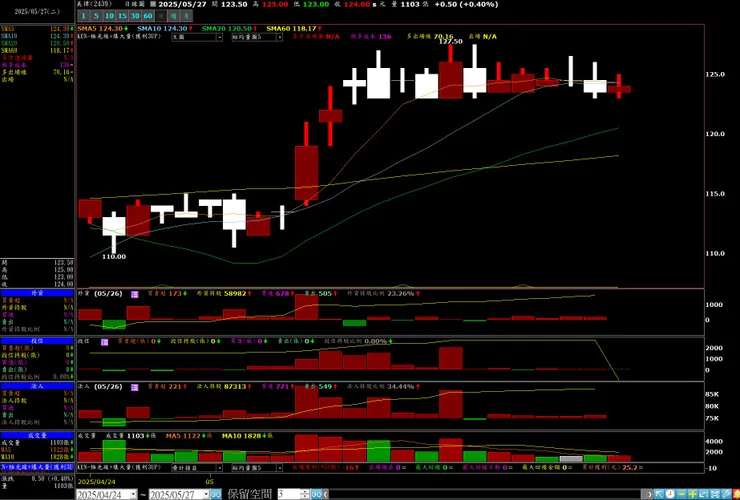
Task: Click the +0.50 (+0.40%) change value
Action: tap(466, 4)
